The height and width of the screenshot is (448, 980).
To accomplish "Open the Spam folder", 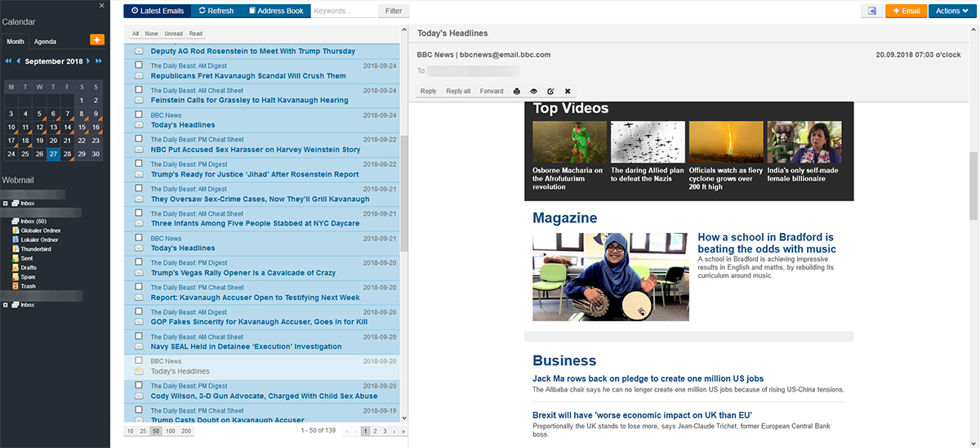I will pyautogui.click(x=28, y=277).
